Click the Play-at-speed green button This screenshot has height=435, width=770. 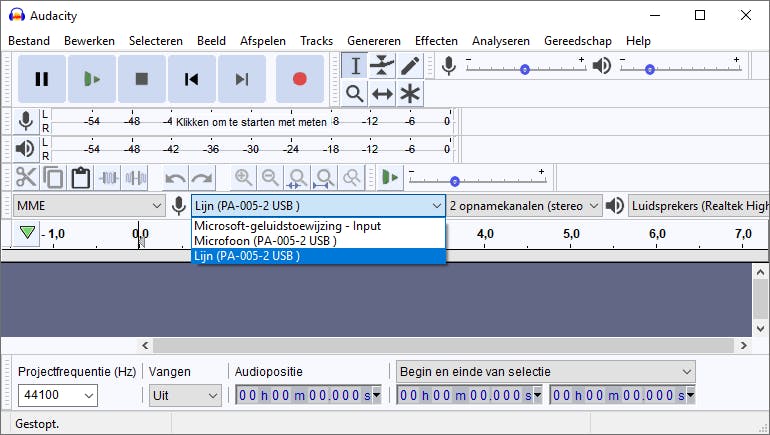coord(390,177)
